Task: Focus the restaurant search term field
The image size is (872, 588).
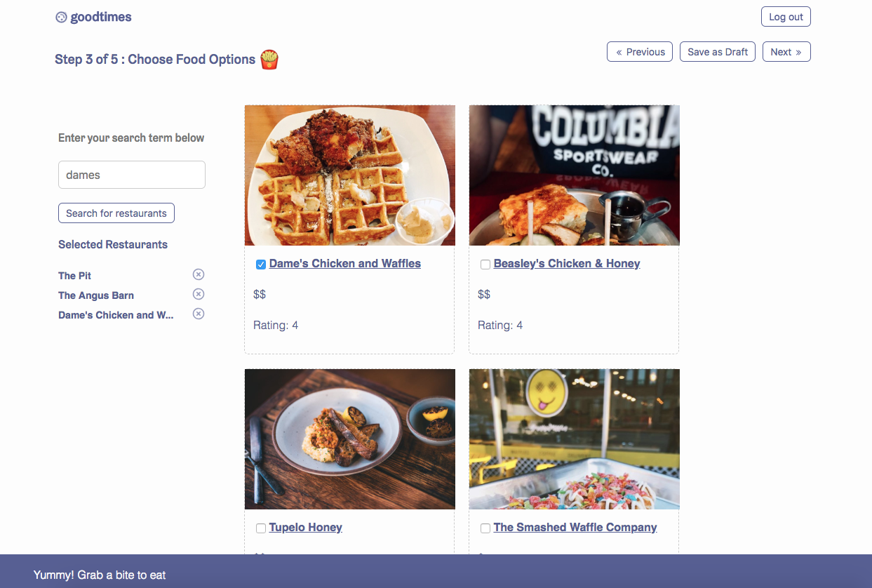Action: pos(132,175)
